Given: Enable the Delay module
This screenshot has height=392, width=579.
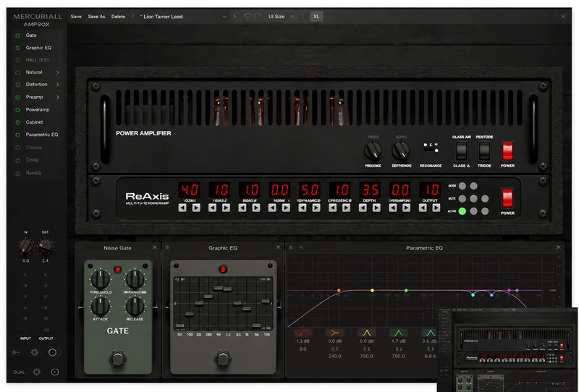Looking at the screenshot, I should [17, 161].
